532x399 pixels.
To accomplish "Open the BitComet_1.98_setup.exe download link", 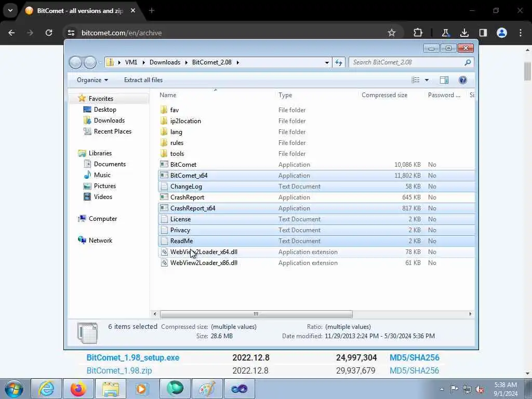I will (x=133, y=357).
